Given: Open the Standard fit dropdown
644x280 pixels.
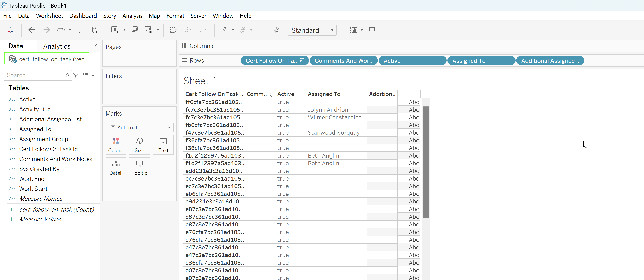Looking at the screenshot, I should pyautogui.click(x=332, y=30).
